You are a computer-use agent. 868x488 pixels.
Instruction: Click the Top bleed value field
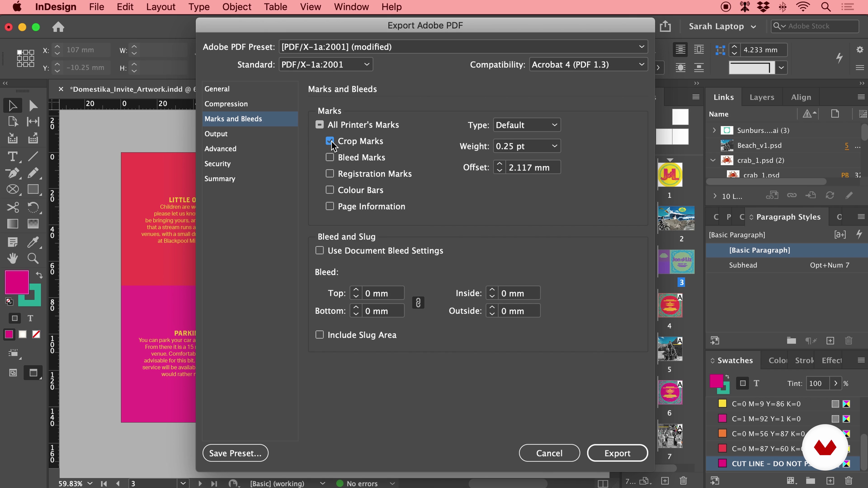pyautogui.click(x=383, y=293)
